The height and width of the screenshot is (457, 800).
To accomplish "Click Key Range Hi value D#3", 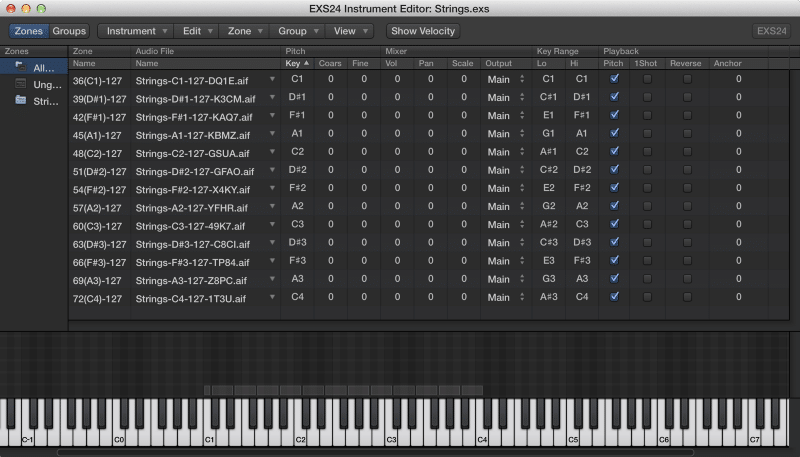I will click(x=582, y=242).
